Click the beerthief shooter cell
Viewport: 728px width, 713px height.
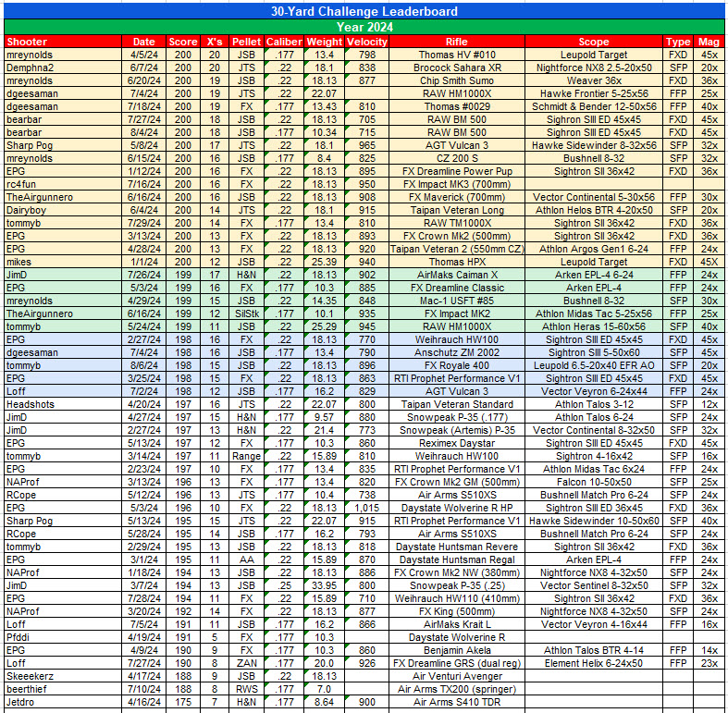(x=63, y=689)
